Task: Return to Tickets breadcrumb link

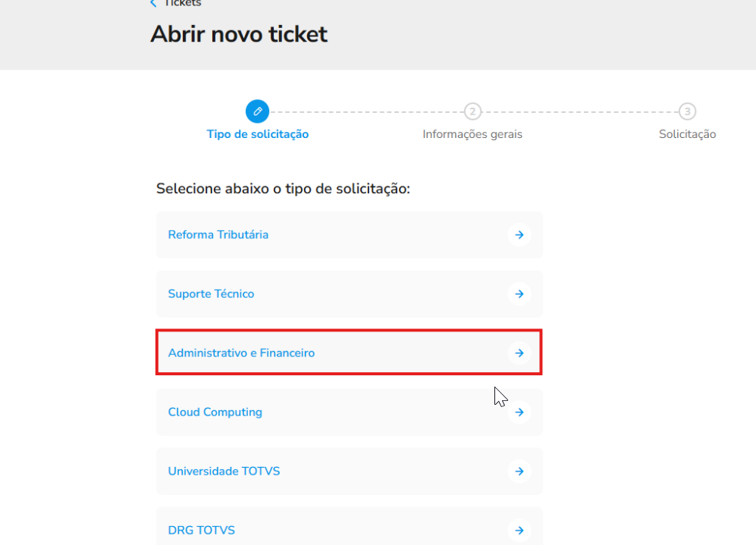Action: coord(182,3)
